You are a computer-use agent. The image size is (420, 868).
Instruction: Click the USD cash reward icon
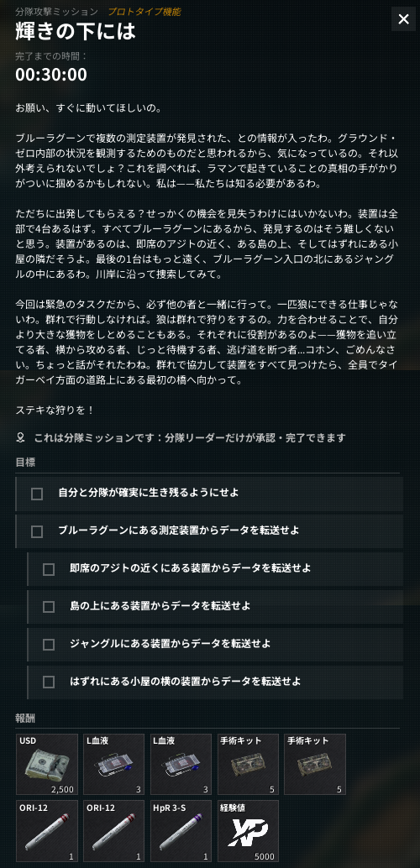tap(46, 765)
